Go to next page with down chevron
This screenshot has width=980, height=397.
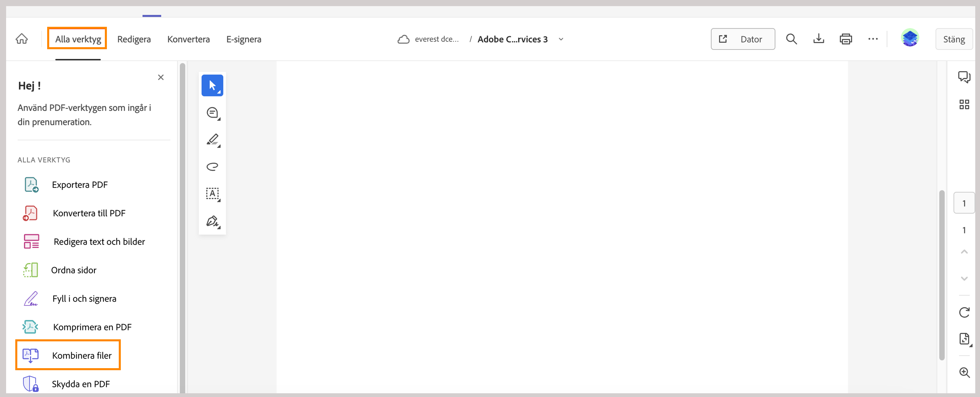click(x=964, y=279)
